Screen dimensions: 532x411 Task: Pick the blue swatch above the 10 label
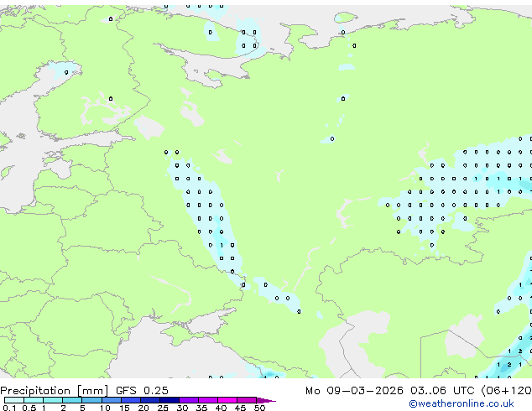(x=112, y=400)
